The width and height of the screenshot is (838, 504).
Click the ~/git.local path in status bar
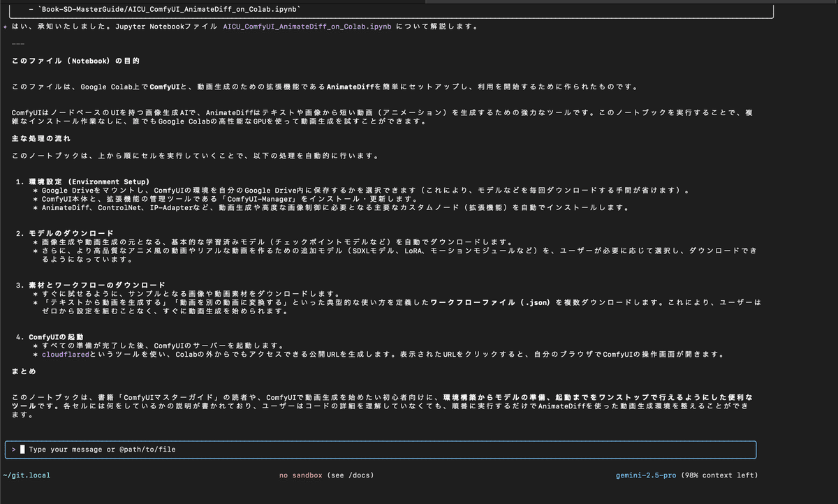26,475
